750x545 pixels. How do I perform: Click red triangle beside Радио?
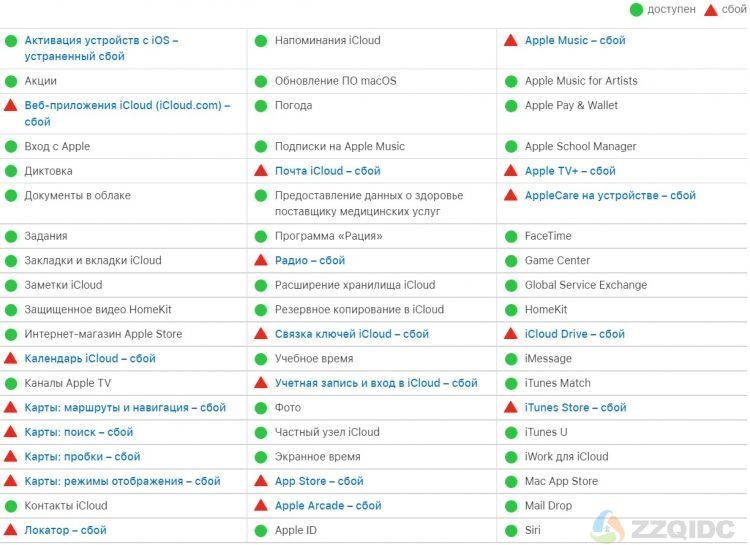tap(261, 260)
